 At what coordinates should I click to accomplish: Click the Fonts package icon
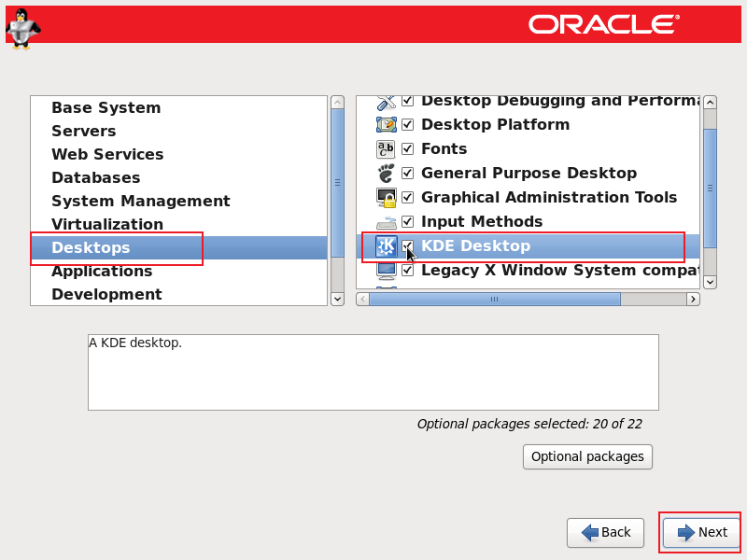[387, 149]
